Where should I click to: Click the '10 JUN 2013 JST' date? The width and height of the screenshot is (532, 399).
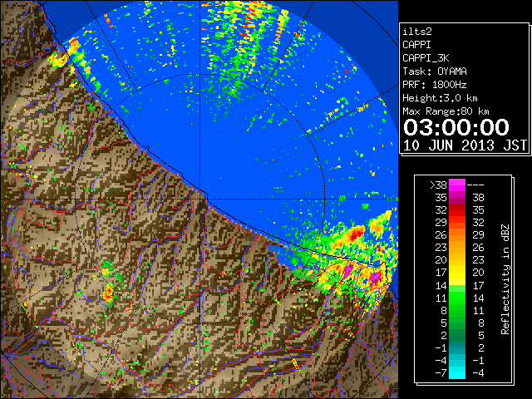465,145
